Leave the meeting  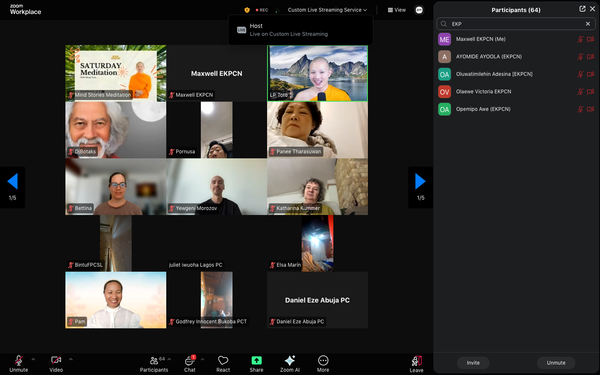pyautogui.click(x=416, y=364)
